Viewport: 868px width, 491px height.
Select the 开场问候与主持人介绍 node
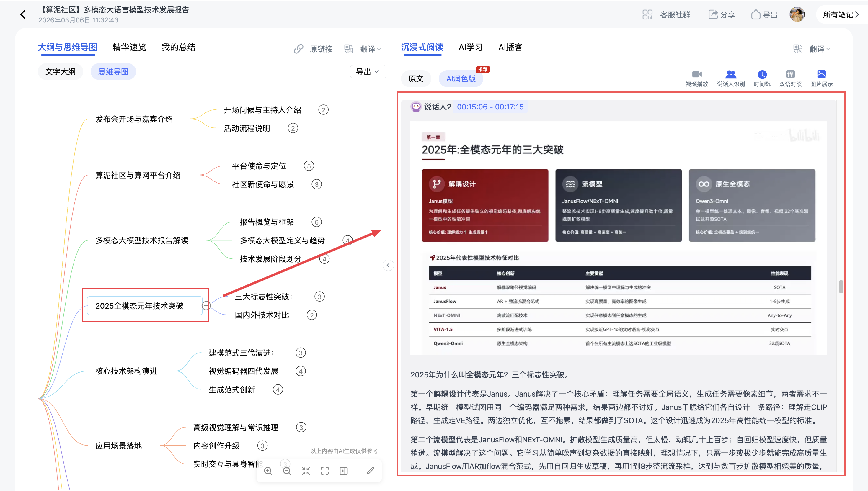tap(262, 110)
